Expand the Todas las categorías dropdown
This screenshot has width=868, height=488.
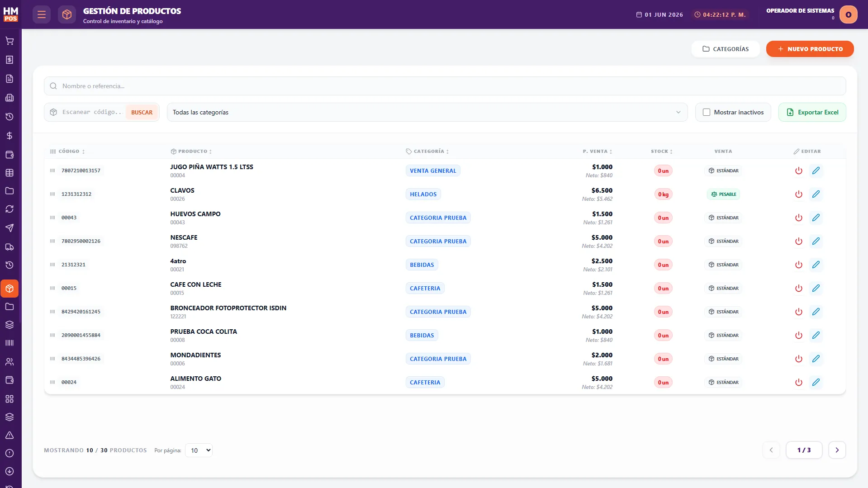427,112
